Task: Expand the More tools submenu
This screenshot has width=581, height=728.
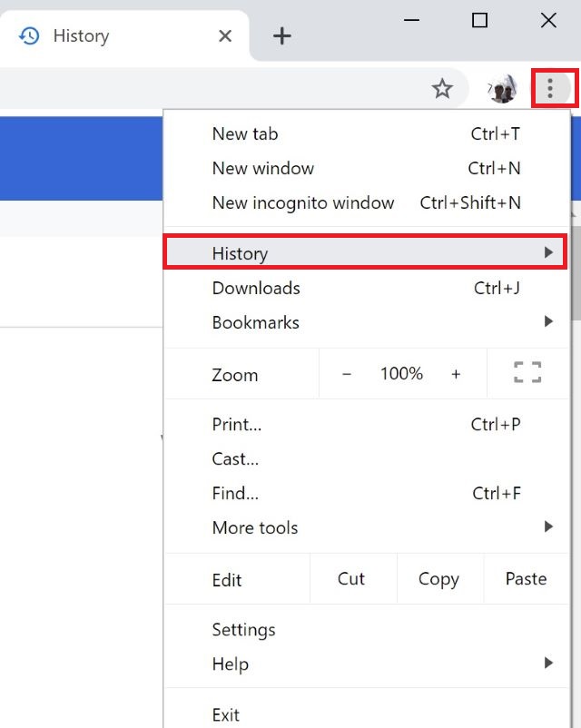Action: pyautogui.click(x=367, y=527)
